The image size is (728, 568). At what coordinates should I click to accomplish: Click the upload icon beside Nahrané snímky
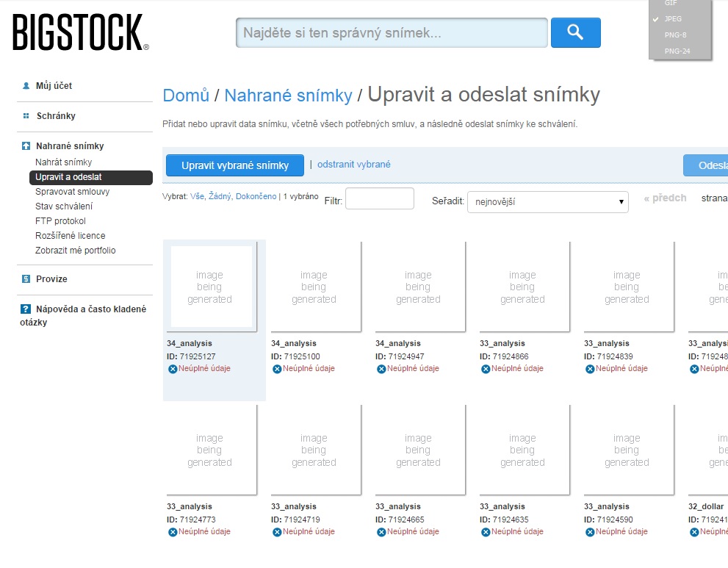pyautogui.click(x=26, y=145)
